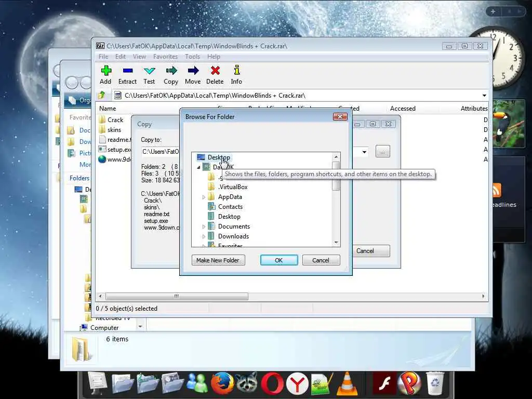Open the Favorites menu in 7-Zip
This screenshot has height=399, width=532.
(x=165, y=57)
